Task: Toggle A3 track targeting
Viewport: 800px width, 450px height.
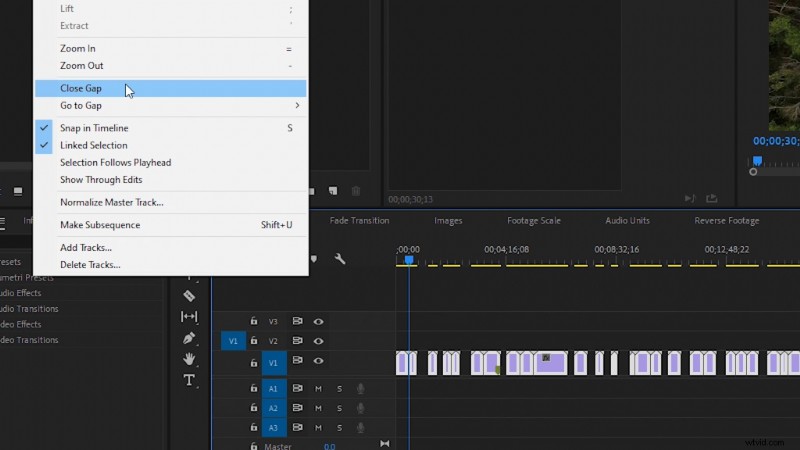Action: point(273,428)
